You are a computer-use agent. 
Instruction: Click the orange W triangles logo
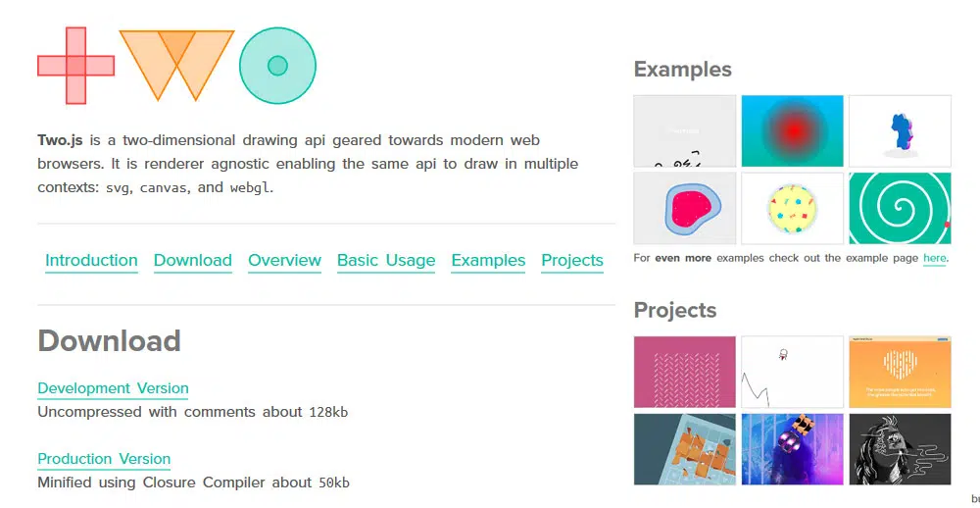coord(176,63)
